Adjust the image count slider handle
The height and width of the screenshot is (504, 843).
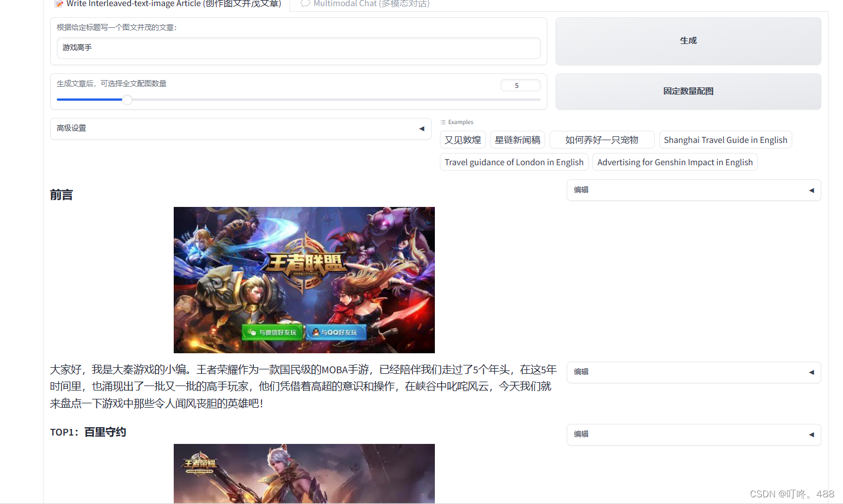(x=128, y=100)
